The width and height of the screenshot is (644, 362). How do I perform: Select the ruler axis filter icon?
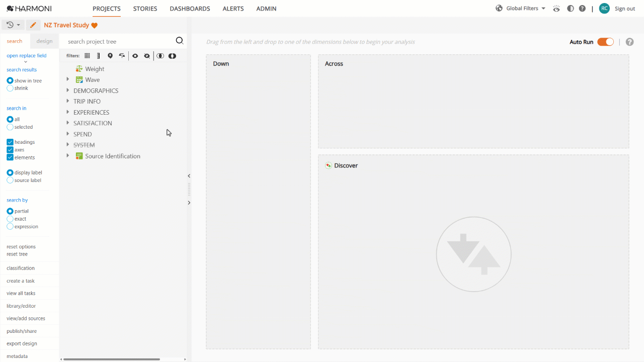[x=99, y=56]
